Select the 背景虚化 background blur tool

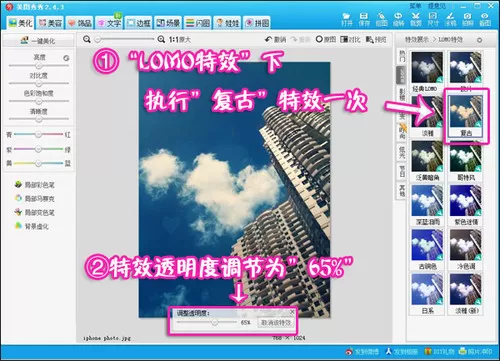[32, 226]
